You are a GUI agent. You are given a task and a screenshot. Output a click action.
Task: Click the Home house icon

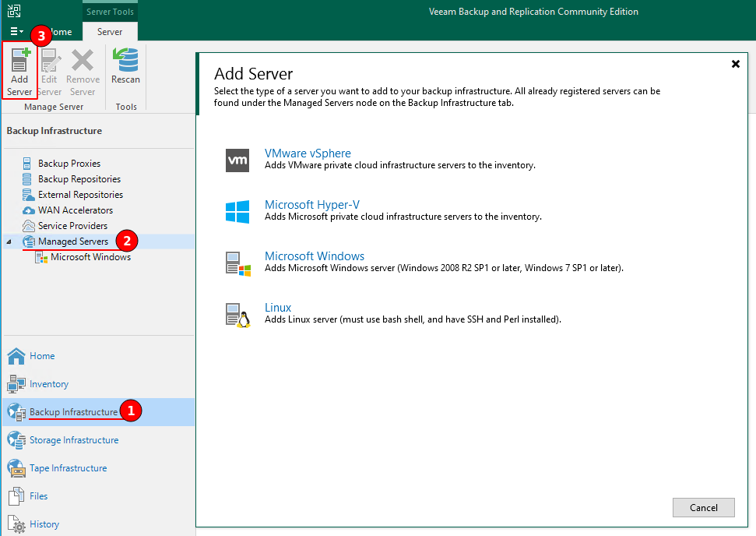[x=16, y=356]
